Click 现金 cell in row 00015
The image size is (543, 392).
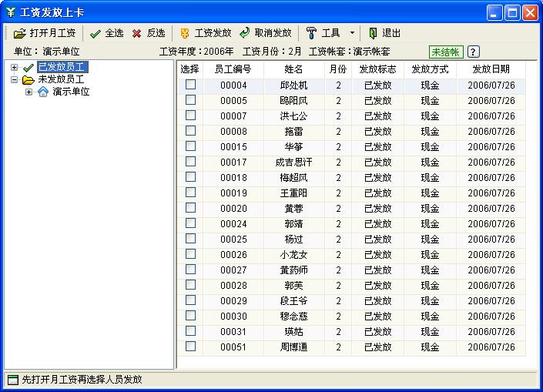(x=430, y=147)
